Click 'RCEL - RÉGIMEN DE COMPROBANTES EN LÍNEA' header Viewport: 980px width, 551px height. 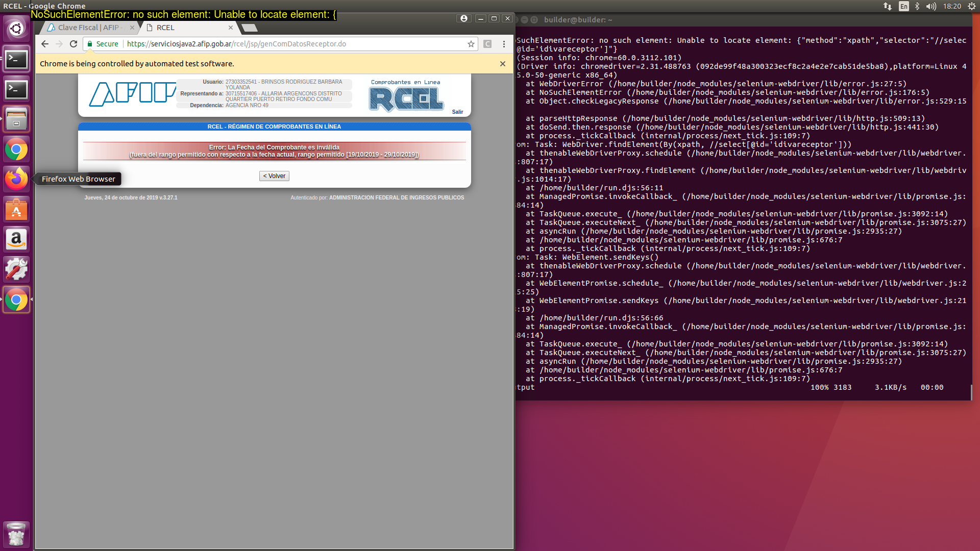pos(274,127)
